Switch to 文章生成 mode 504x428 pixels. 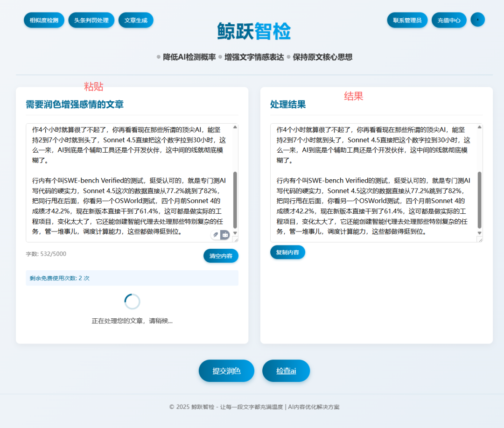(x=136, y=20)
